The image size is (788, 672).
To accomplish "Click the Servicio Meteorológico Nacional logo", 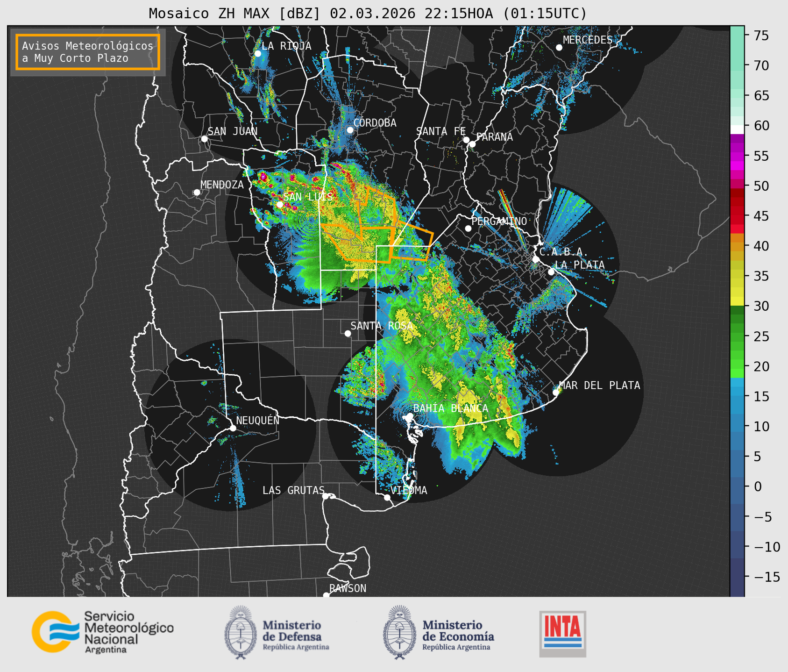I will tap(103, 632).
